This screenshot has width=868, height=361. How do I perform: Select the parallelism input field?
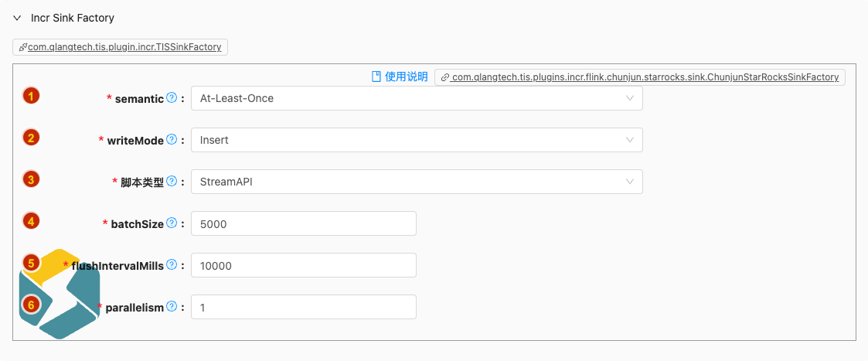click(x=303, y=307)
